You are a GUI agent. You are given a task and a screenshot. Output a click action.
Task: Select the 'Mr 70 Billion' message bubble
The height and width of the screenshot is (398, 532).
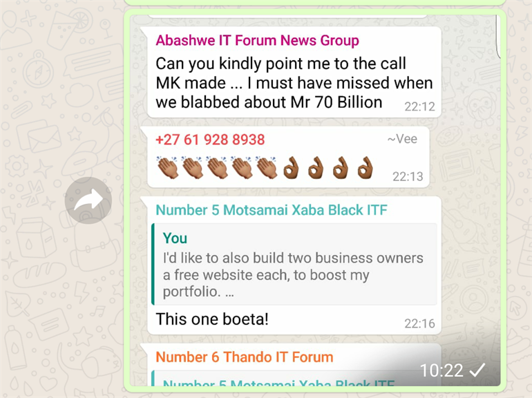tap(294, 73)
